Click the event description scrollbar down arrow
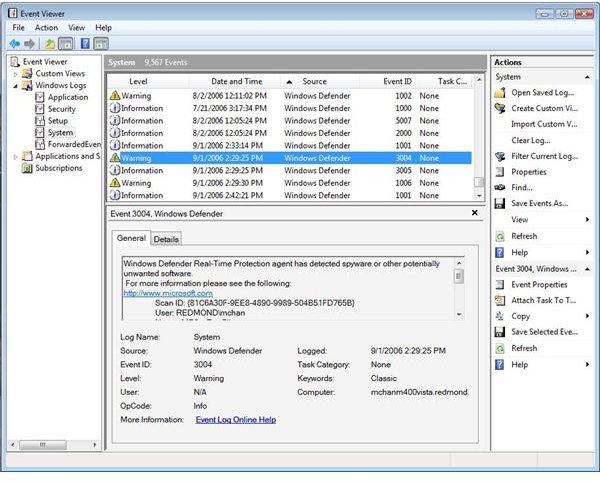This screenshot has width=600, height=482. (x=459, y=315)
